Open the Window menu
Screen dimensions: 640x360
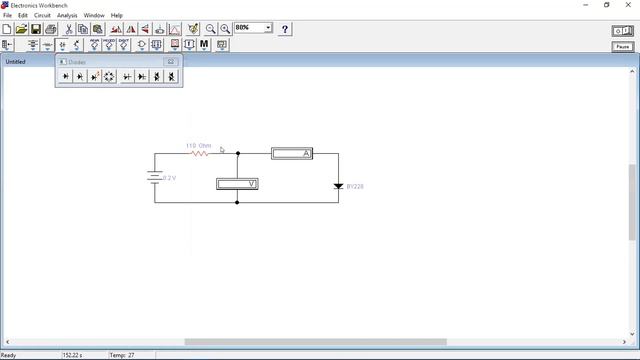94,15
